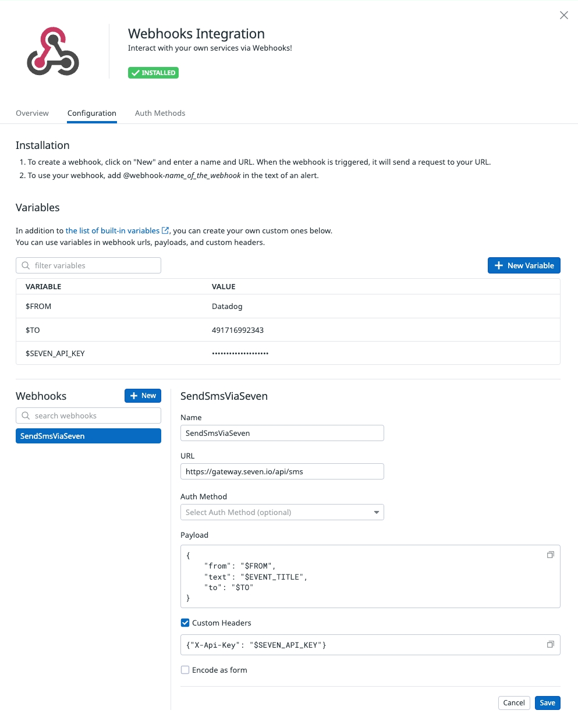Screen dimensions: 578x728
Task: Click the VARIABLE column header
Action: pyautogui.click(x=43, y=286)
